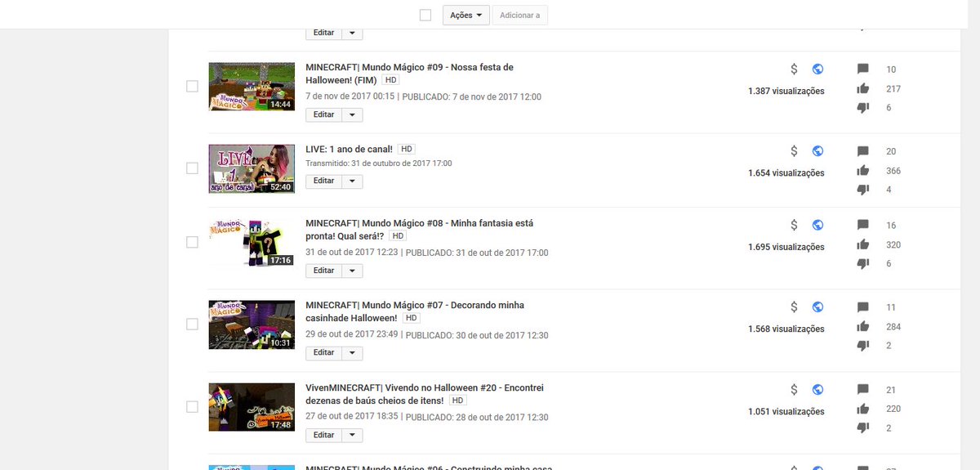
Task: Click public globe icon for Vivendo no Halloween #20
Action: 817,390
